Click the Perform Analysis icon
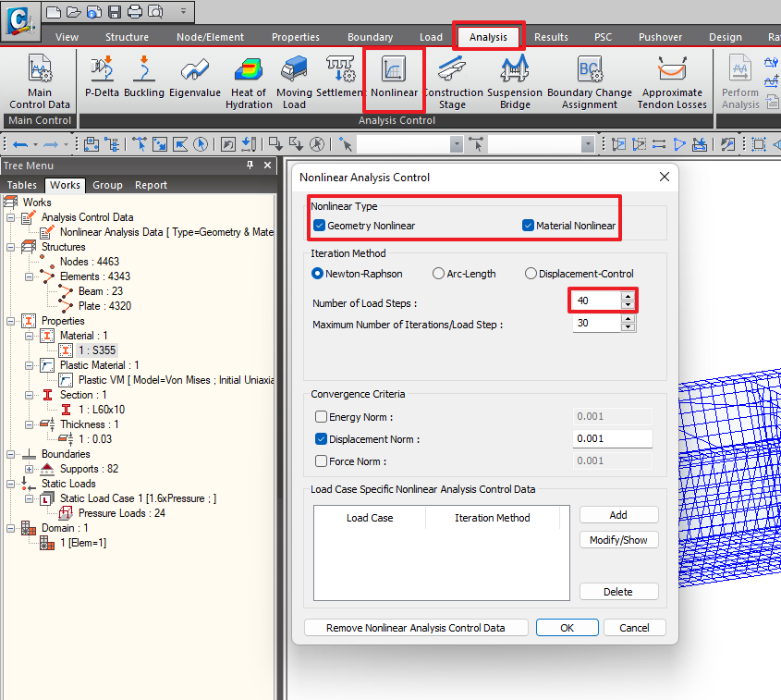This screenshot has width=781, height=700. (x=739, y=69)
